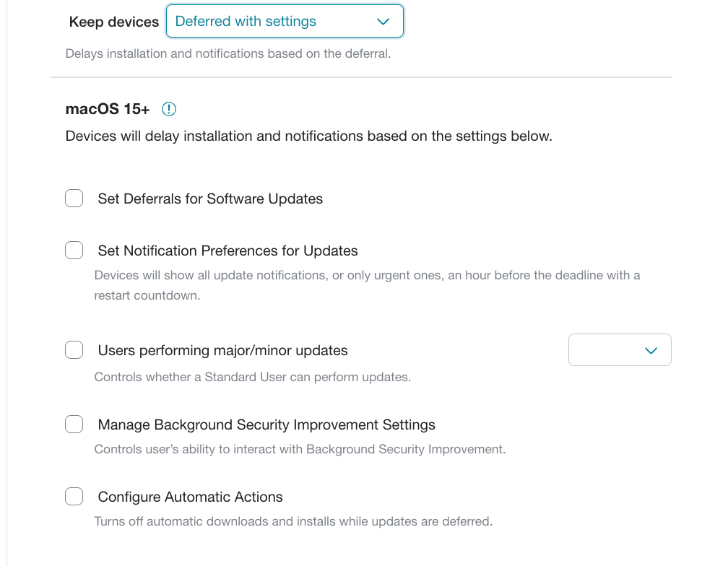Expand the empty dropdown next to major/minor updates
This screenshot has width=728, height=566.
(620, 350)
